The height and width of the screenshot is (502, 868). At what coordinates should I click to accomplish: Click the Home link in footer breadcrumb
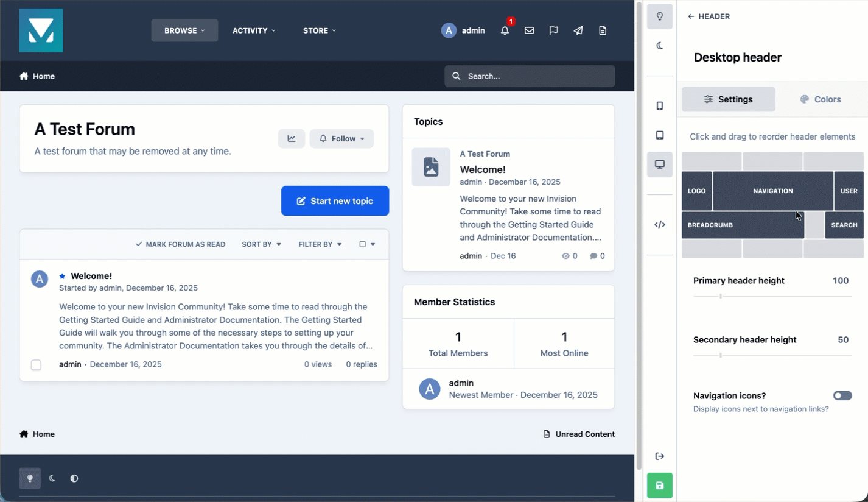coord(37,434)
